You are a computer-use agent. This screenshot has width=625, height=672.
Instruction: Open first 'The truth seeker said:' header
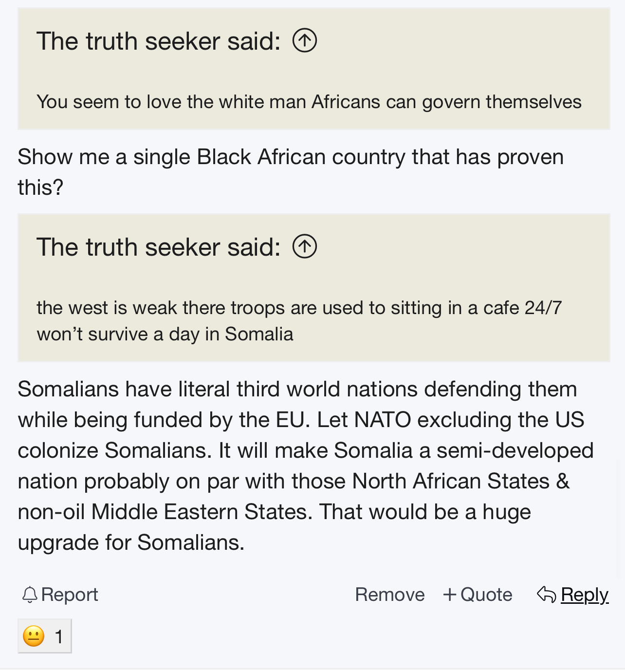click(x=159, y=41)
